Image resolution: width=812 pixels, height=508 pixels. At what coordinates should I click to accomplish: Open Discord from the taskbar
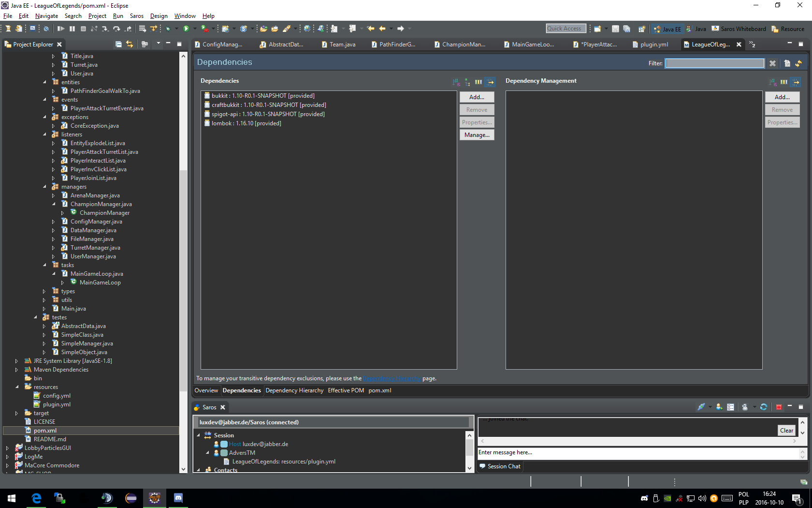[x=178, y=498]
